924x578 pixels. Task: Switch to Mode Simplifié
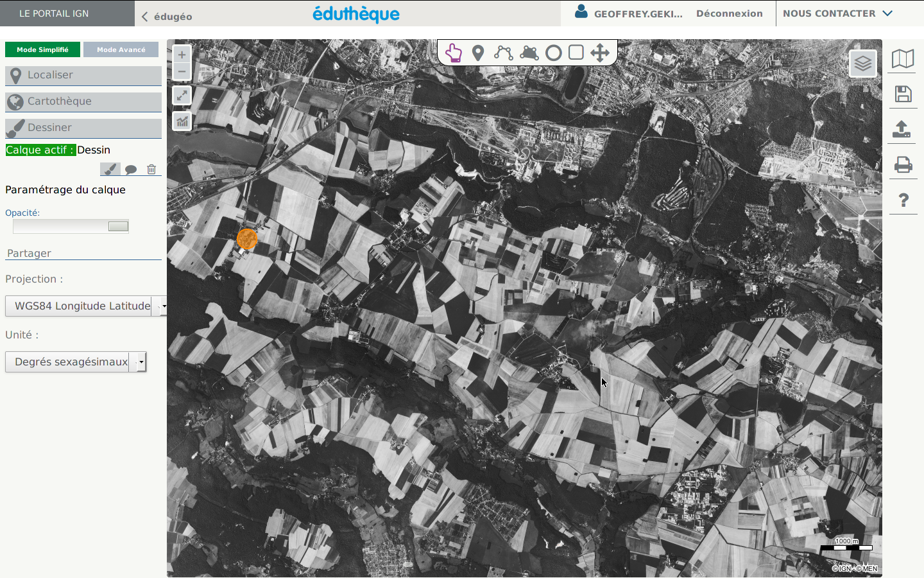click(42, 49)
